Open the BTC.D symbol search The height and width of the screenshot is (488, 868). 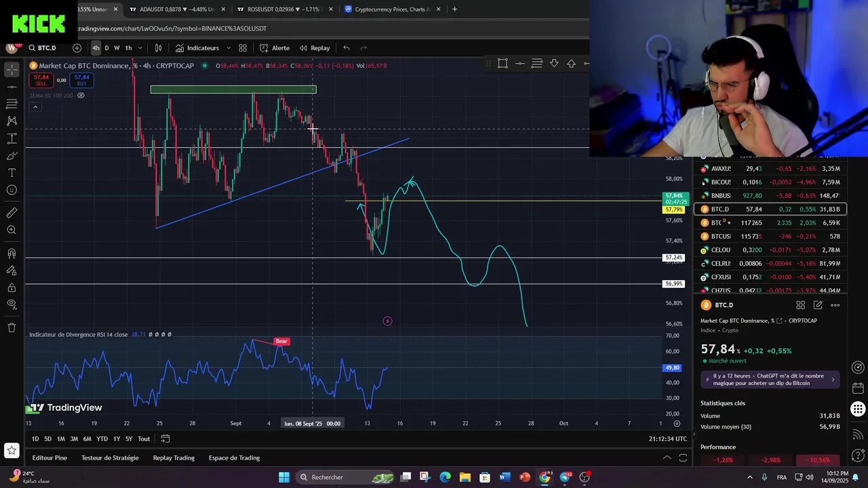point(43,48)
